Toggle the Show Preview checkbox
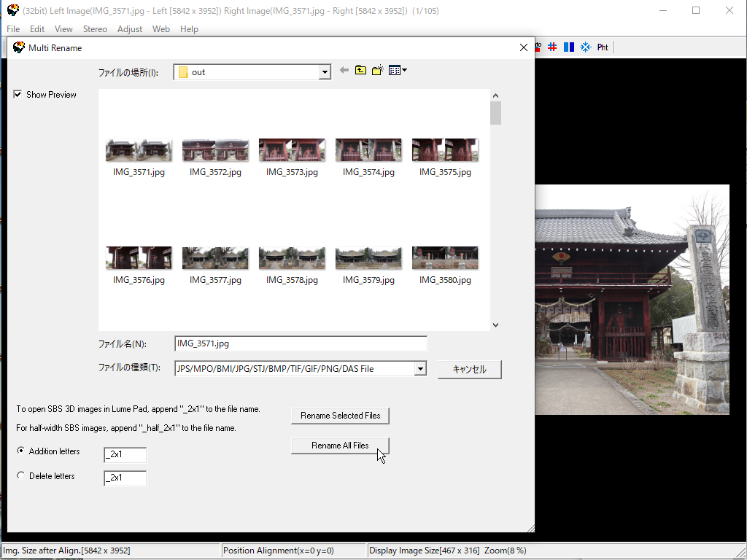Image resolution: width=747 pixels, height=560 pixels. click(18, 94)
